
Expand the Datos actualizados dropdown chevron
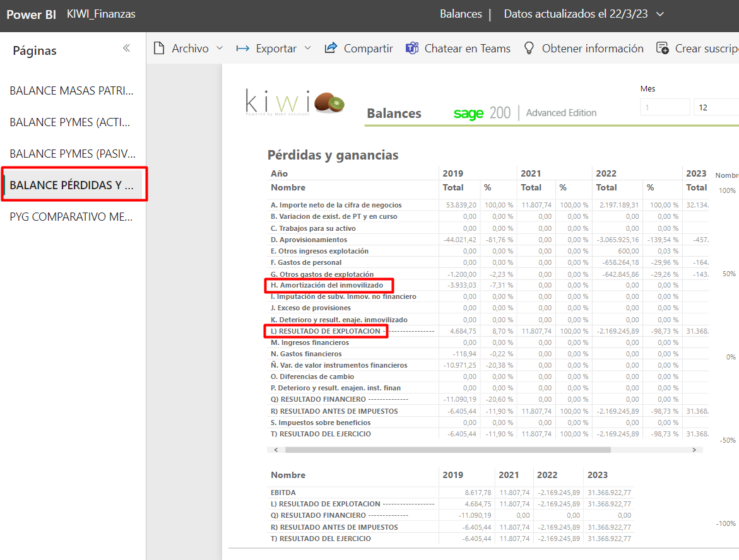[660, 14]
